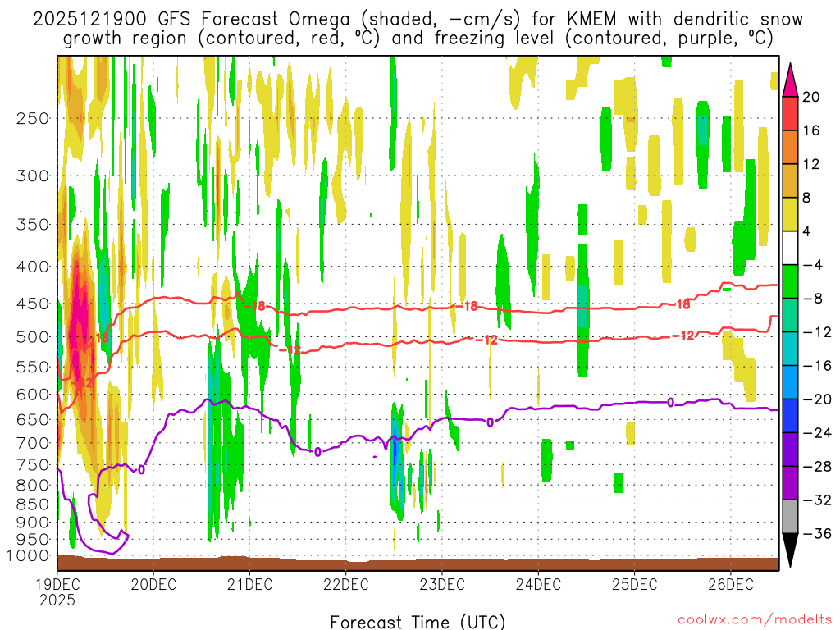Pick the red colorbar segment between 16 and 20

[x=790, y=113]
